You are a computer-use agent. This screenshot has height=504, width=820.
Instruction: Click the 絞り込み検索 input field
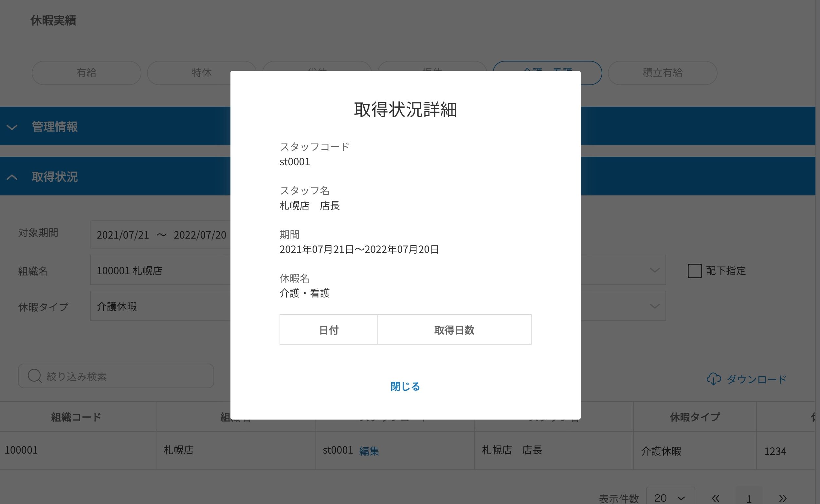pos(127,376)
